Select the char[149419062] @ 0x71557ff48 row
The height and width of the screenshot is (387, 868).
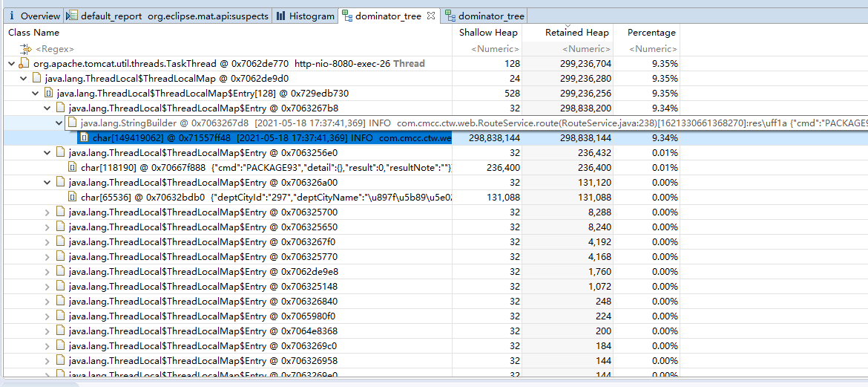(x=340, y=137)
